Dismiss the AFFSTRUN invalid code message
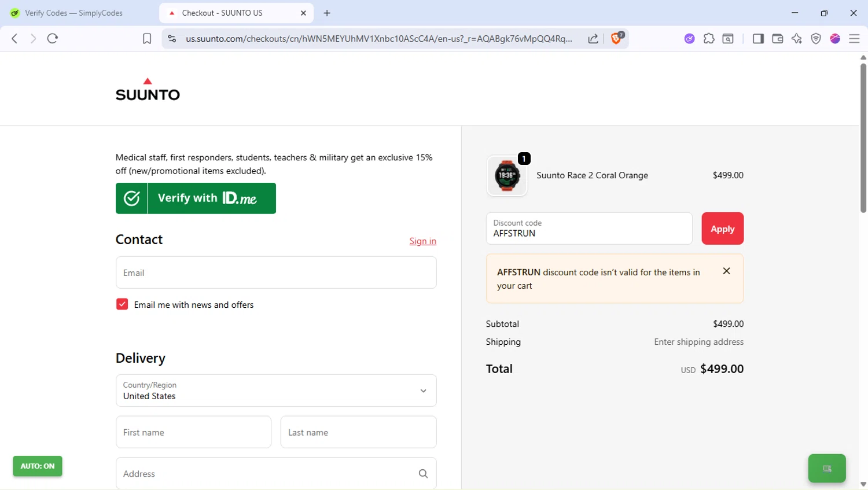Viewport: 868px width, 490px height. click(x=726, y=271)
